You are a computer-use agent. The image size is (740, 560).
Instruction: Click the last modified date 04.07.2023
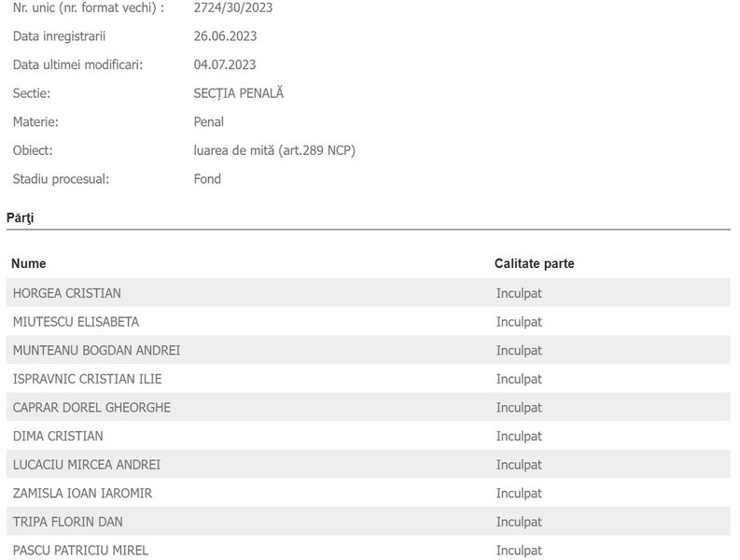point(225,64)
